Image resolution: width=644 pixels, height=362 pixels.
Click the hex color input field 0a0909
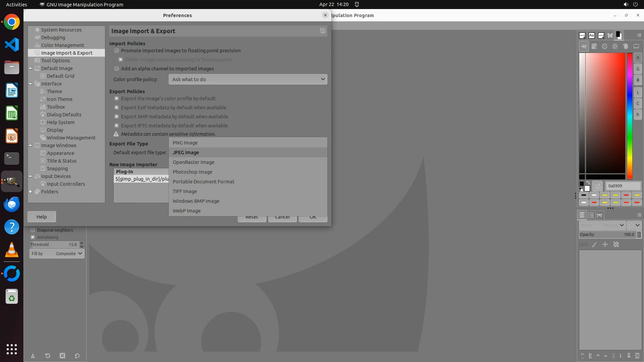click(x=623, y=186)
